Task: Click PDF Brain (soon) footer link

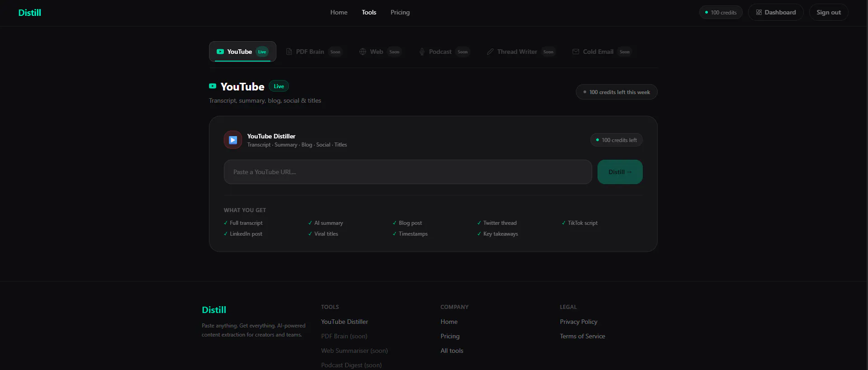Action: (344, 336)
